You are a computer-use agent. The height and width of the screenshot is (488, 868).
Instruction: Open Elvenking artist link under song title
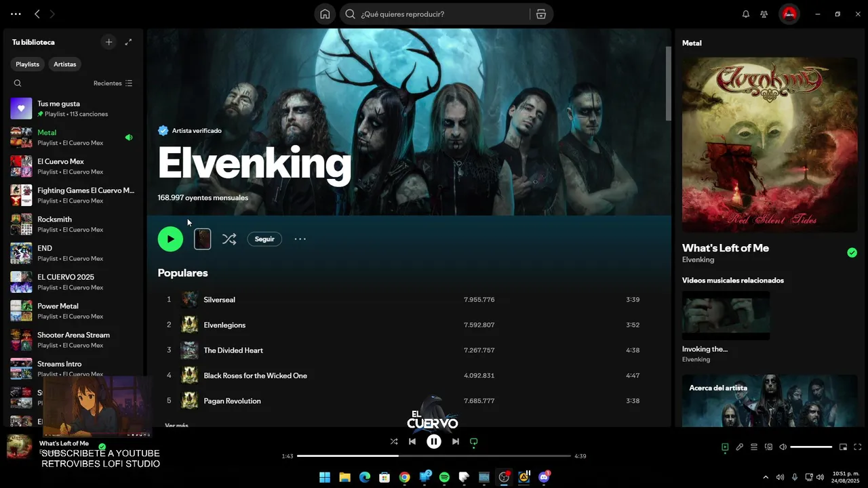pos(698,260)
